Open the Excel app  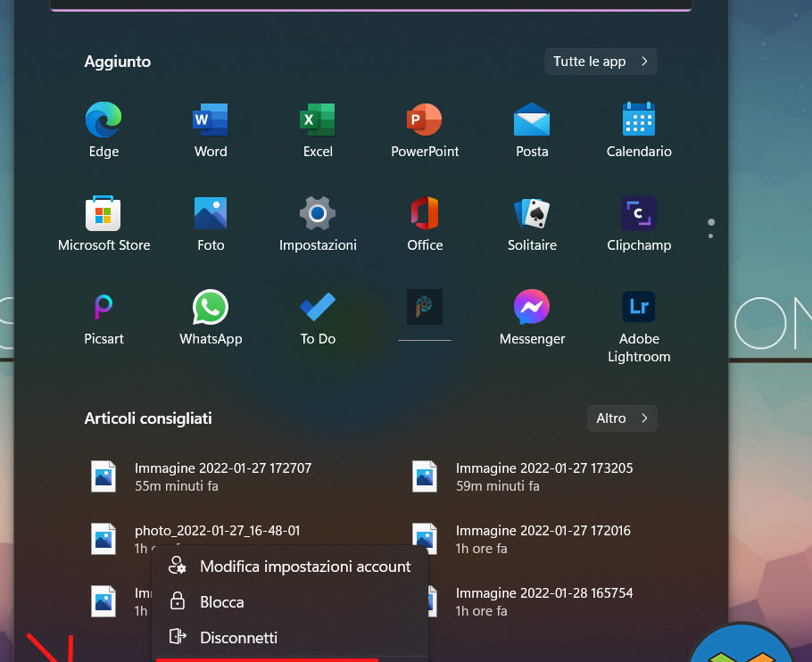point(318,130)
